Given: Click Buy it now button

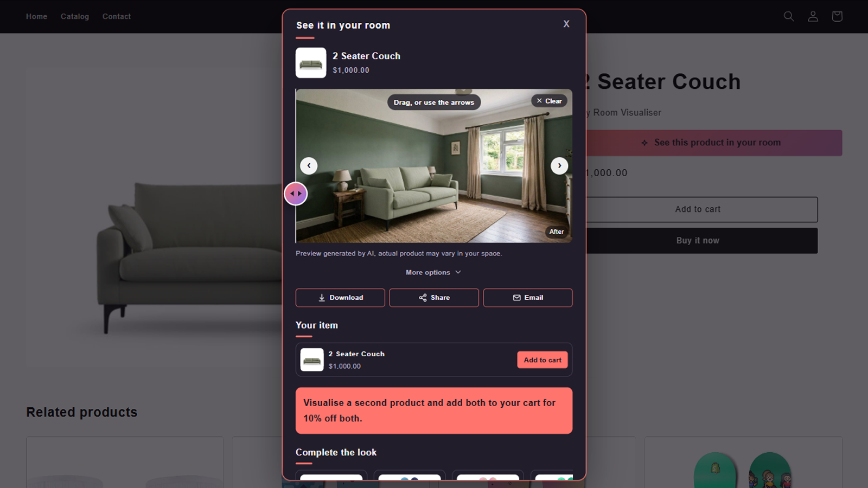Looking at the screenshot, I should point(701,241).
